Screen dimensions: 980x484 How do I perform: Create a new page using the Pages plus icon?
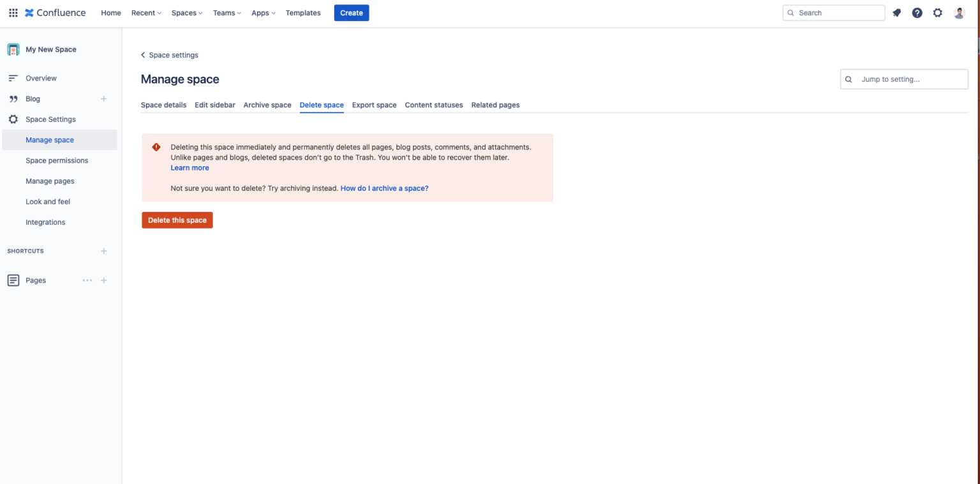[103, 280]
